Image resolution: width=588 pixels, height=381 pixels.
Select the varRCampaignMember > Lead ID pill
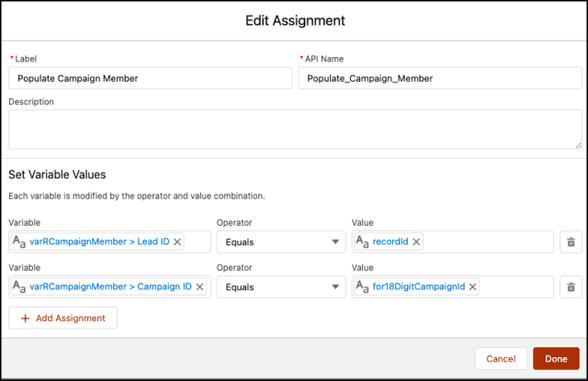tap(97, 241)
